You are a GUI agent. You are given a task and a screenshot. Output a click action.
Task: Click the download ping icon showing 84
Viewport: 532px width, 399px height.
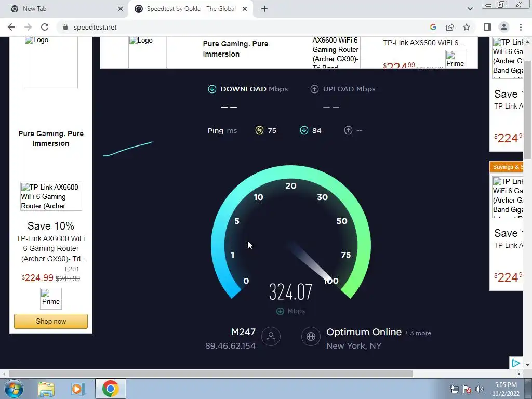304,130
